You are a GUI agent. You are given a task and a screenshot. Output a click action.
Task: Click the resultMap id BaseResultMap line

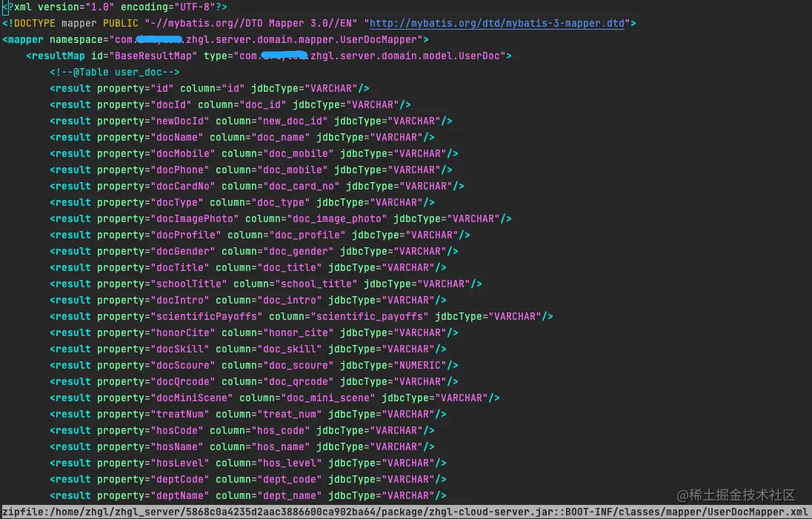tap(269, 56)
